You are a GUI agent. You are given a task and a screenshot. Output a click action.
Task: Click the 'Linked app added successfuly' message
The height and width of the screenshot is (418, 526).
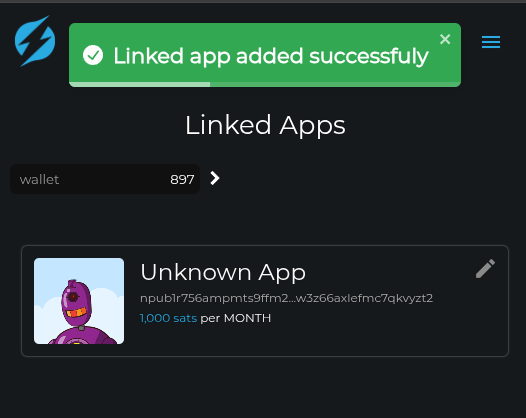271,56
